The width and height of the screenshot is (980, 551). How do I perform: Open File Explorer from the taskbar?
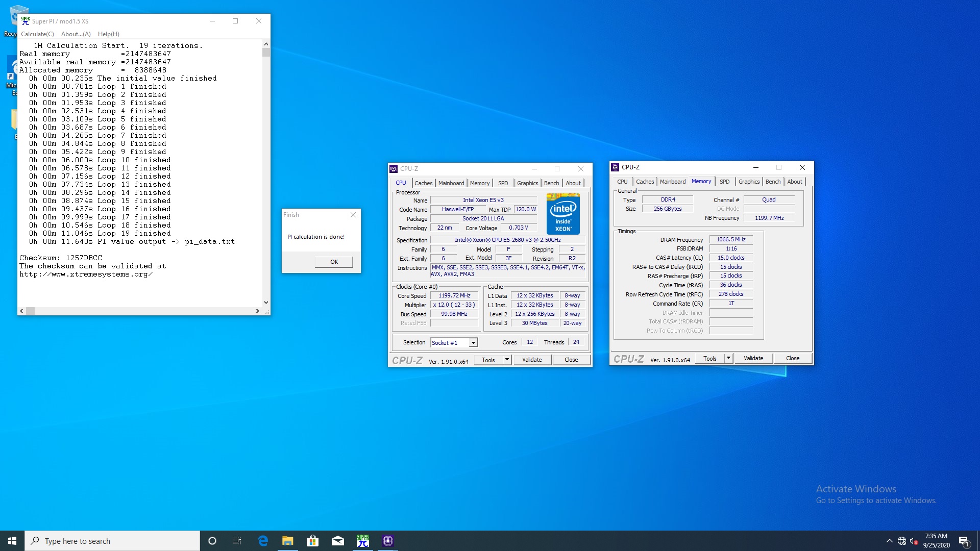(288, 541)
